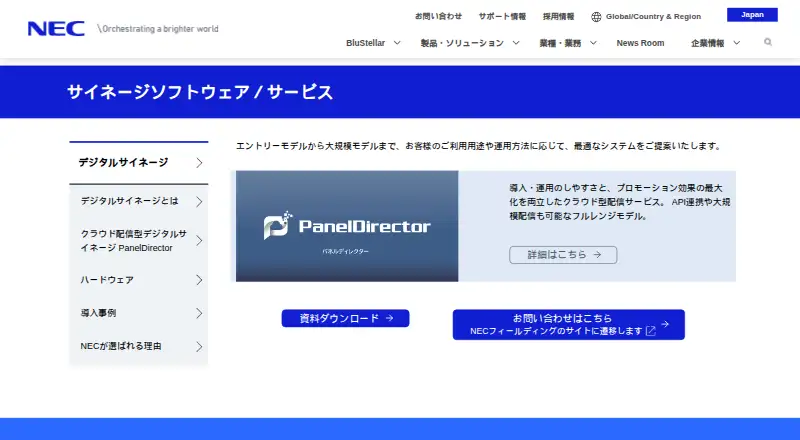Select クラウド配信型デジタルサイネージ PanelDirector sidebar item
800x440 pixels.
click(139, 240)
